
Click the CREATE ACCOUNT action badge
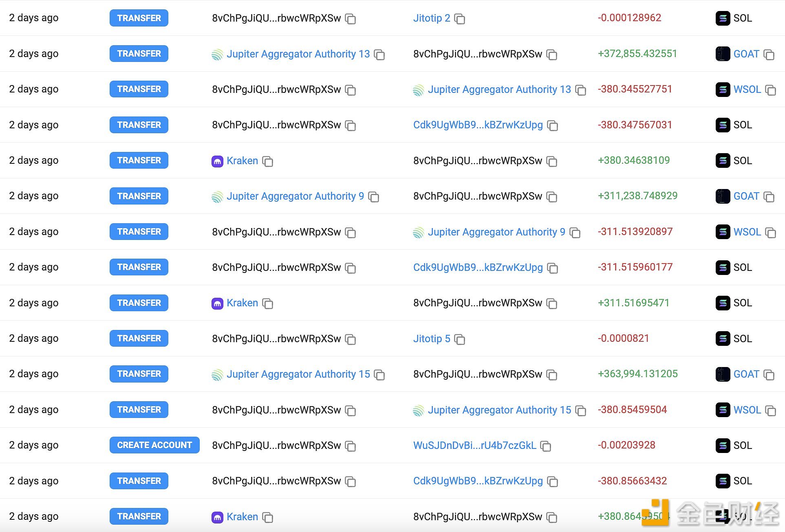(154, 445)
